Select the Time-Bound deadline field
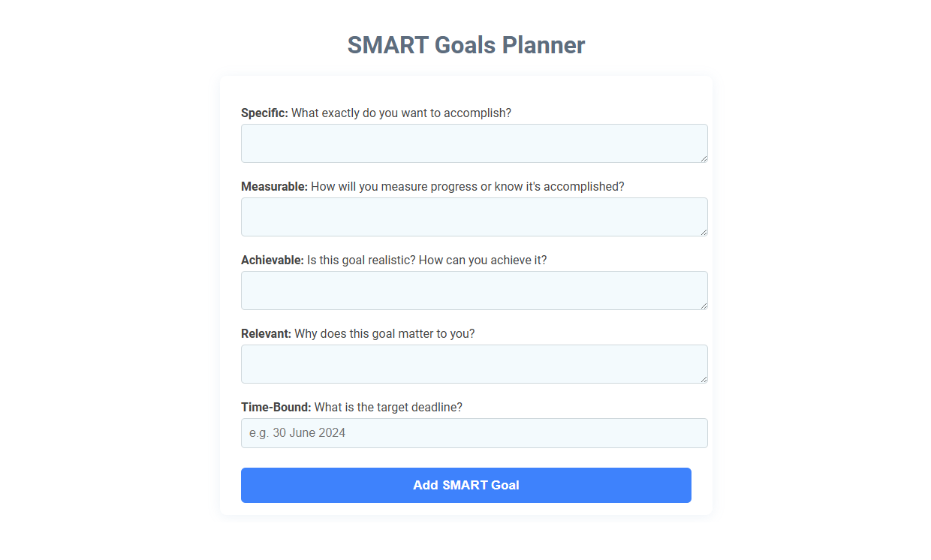The width and height of the screenshot is (931, 560). (473, 432)
